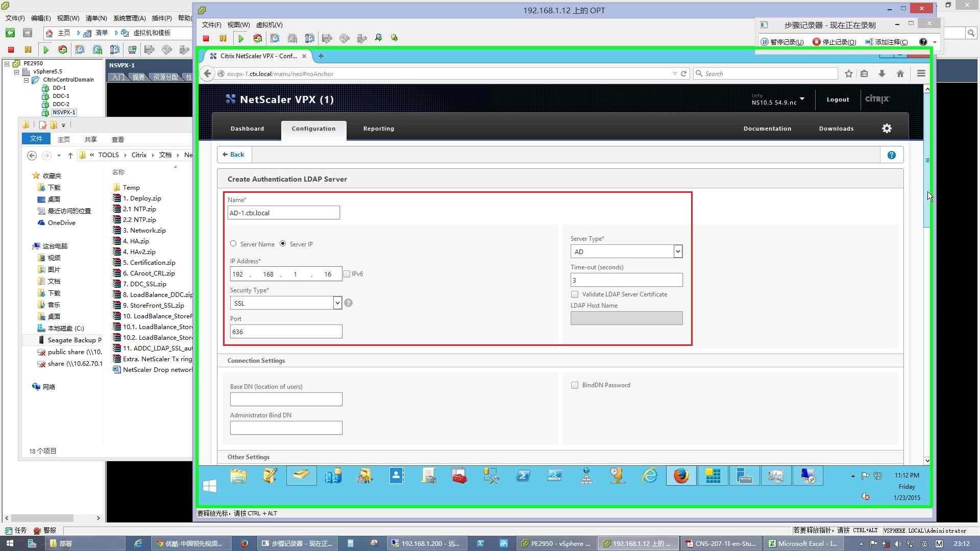Click the scroll down arrow of NetScaler page
This screenshot has height=551, width=980.
point(927,461)
